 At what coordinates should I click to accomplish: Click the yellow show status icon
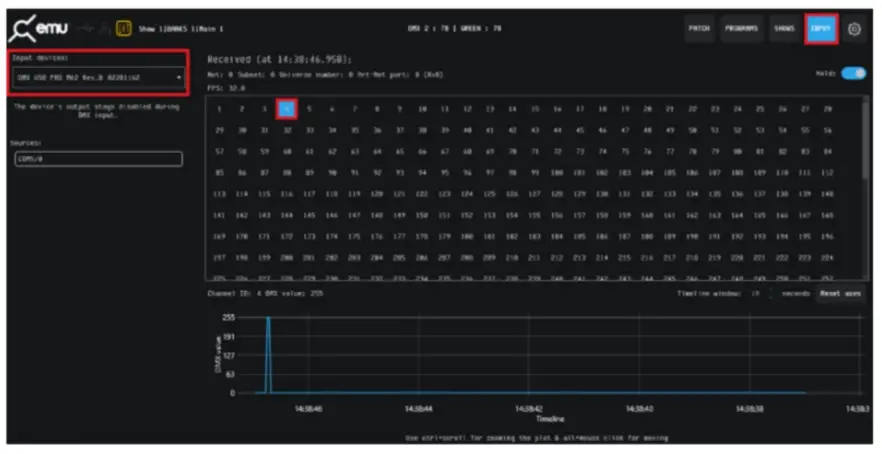click(x=124, y=28)
